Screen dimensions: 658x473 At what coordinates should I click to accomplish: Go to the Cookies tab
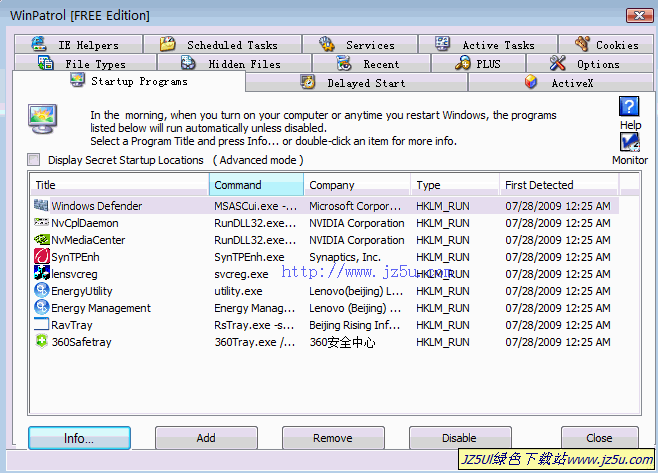606,44
